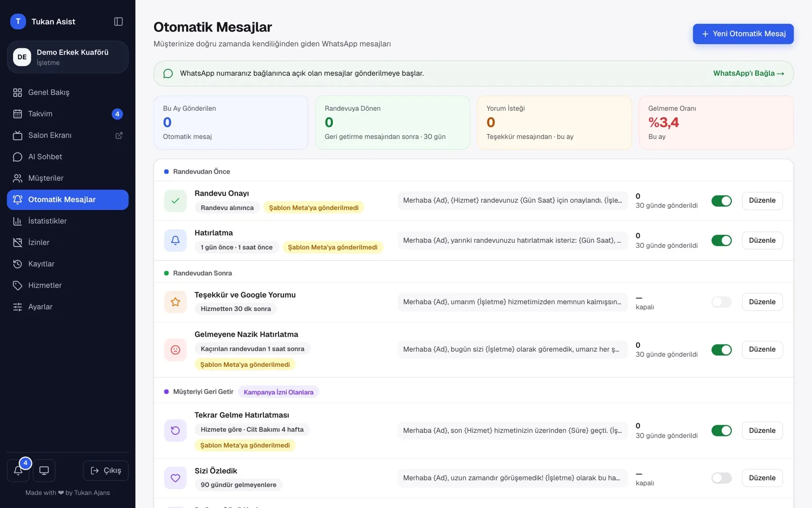Enable the Teşekkür ve Google Yorumu toggle
Image resolution: width=812 pixels, height=508 pixels.
721,302
